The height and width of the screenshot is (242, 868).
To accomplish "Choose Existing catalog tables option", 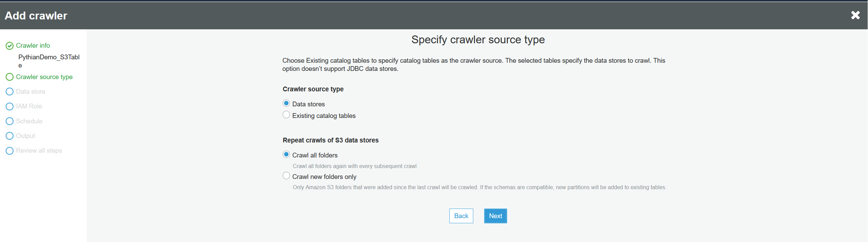I will (x=286, y=115).
